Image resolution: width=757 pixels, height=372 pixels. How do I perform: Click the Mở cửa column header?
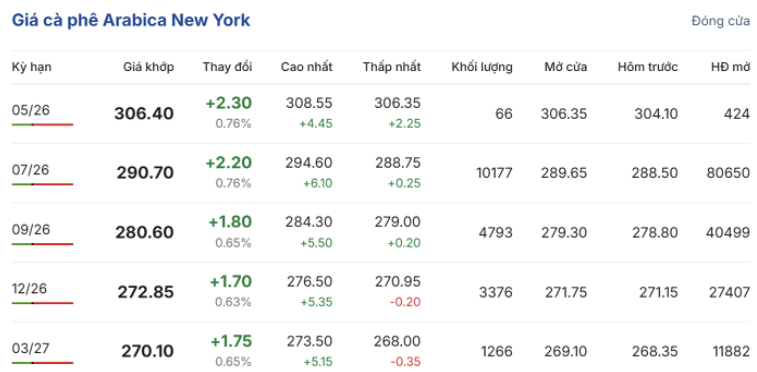click(566, 67)
